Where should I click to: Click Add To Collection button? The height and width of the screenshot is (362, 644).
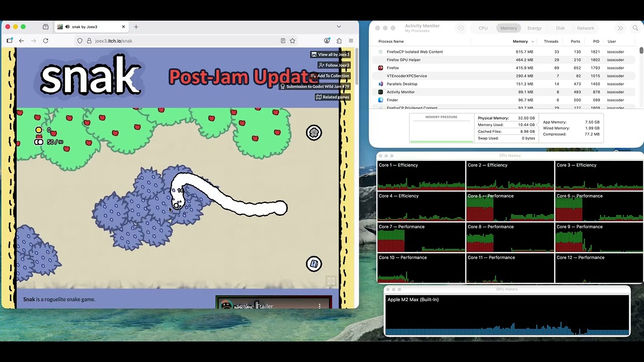coord(330,76)
